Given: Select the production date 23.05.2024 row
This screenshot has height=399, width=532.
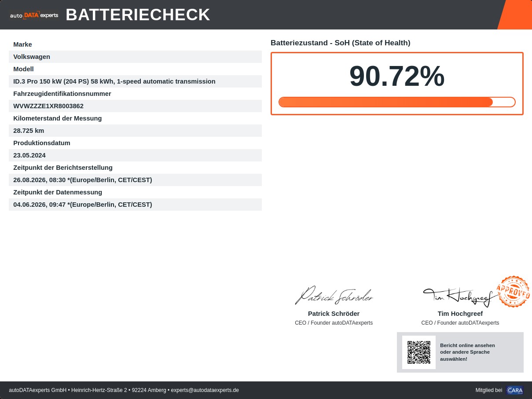Looking at the screenshot, I should pyautogui.click(x=135, y=155).
